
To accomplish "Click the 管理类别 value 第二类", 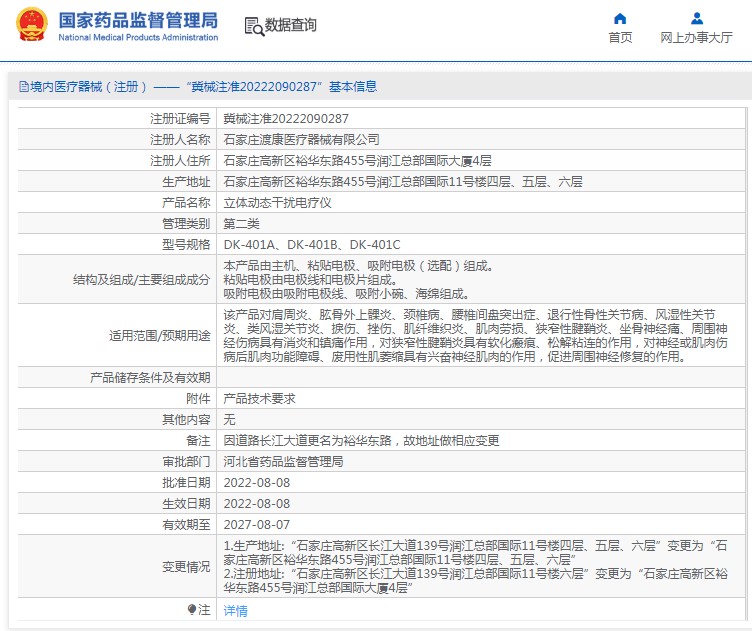I will 241,223.
